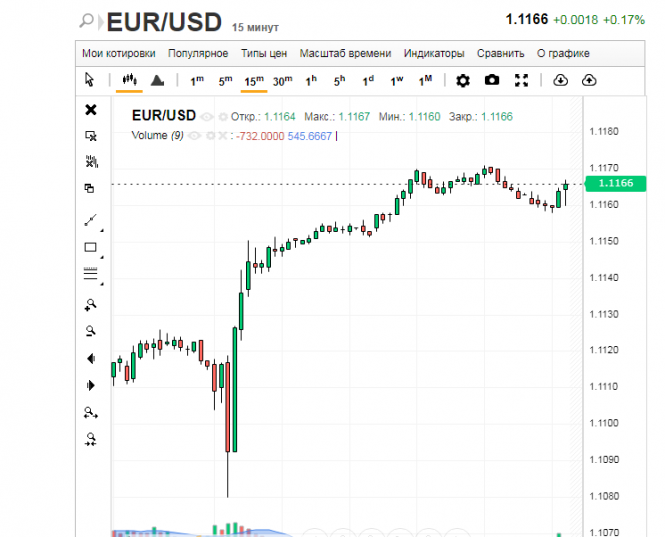
Task: Open chart settings gear
Action: click(463, 80)
